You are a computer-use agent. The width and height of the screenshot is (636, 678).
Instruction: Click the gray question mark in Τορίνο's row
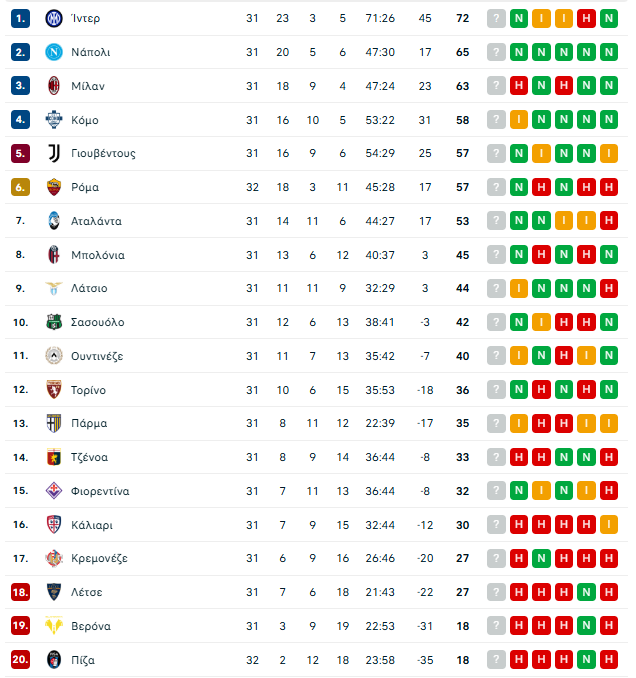pos(496,390)
